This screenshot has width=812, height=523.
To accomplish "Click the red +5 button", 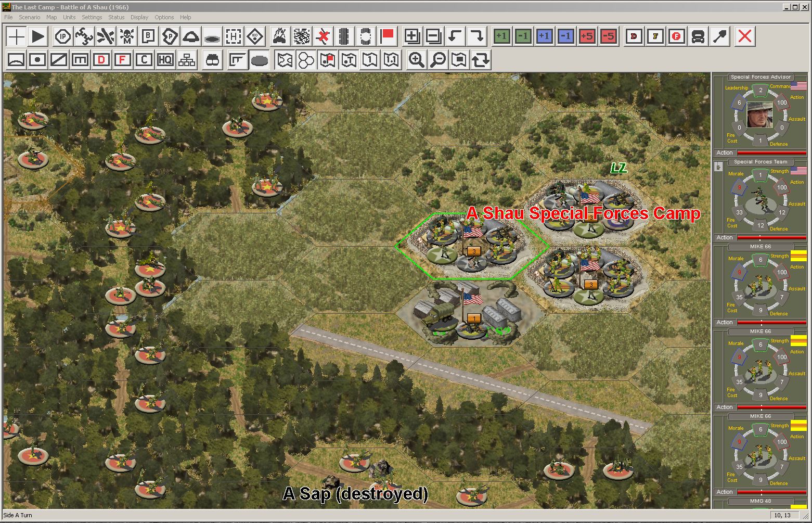I will coord(587,36).
